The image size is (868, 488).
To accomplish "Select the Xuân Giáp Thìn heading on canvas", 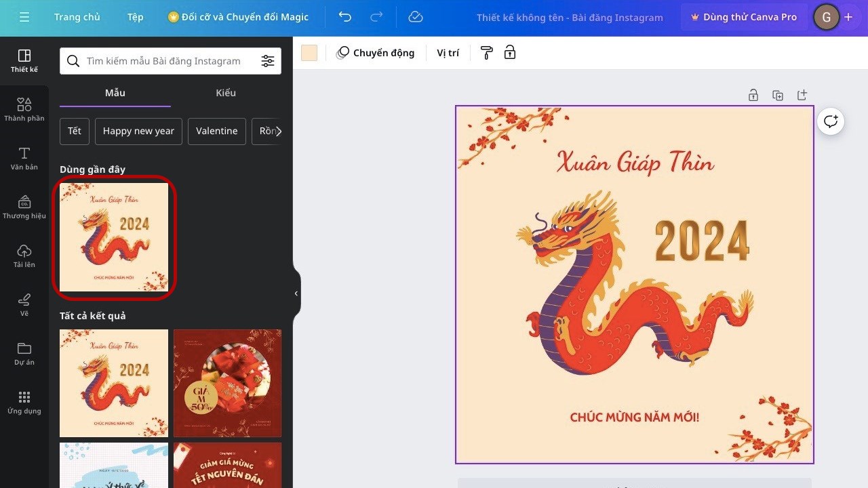I will (x=635, y=162).
